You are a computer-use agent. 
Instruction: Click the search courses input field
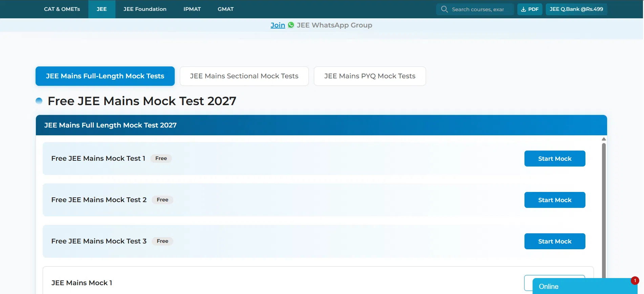pyautogui.click(x=475, y=9)
